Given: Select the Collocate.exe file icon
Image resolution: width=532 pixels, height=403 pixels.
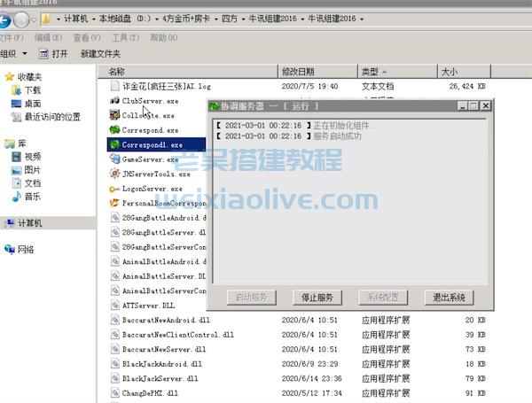Looking at the screenshot, I should point(114,115).
